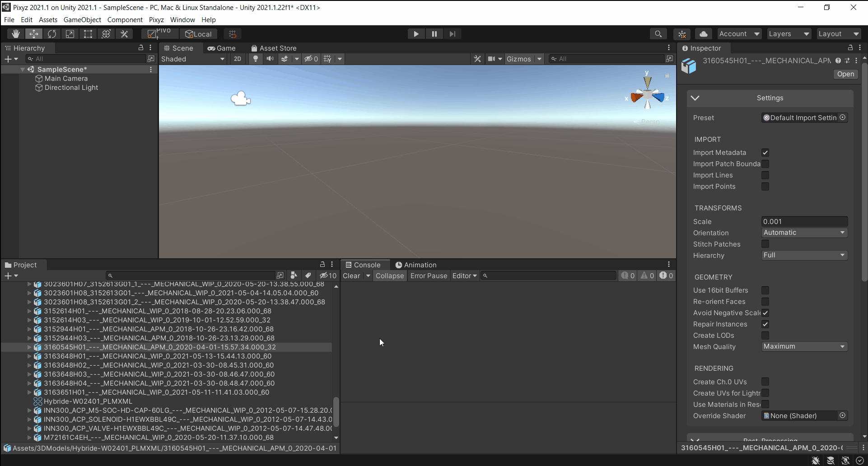The image size is (868, 466).
Task: Open the Orientation dropdown
Action: pyautogui.click(x=804, y=233)
